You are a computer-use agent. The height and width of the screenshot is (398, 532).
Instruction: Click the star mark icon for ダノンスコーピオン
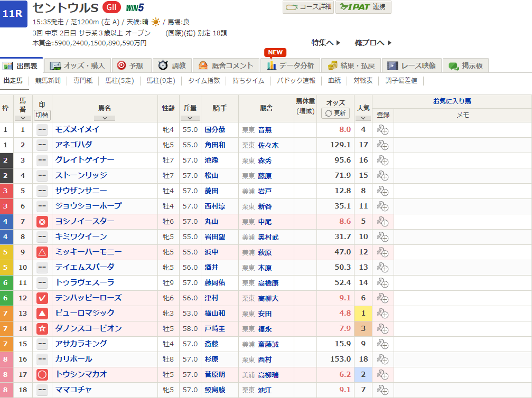[42, 329]
